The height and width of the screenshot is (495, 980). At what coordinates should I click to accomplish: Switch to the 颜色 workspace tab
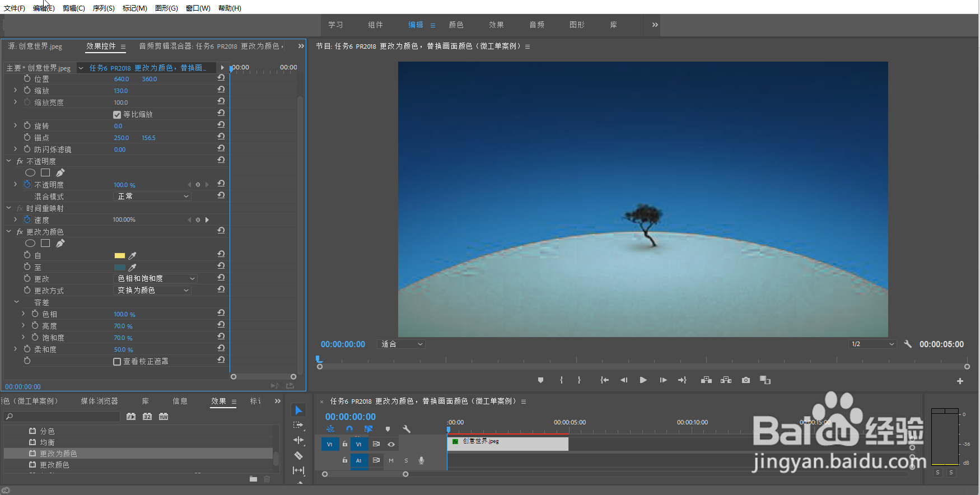pos(456,25)
